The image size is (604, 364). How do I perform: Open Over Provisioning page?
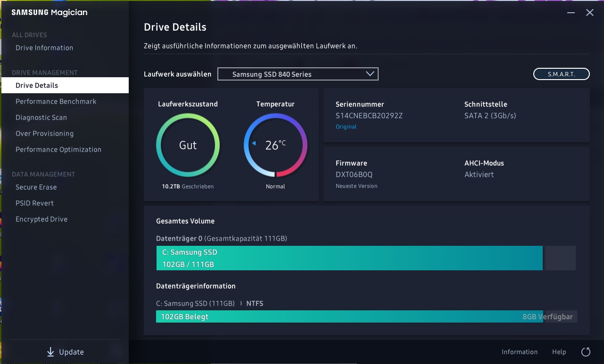[x=44, y=133]
